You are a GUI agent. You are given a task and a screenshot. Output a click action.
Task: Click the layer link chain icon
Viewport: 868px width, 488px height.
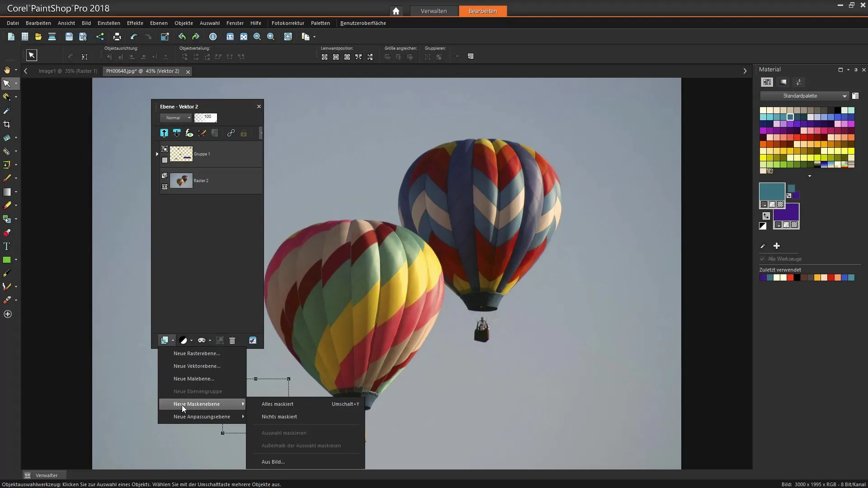pyautogui.click(x=231, y=133)
